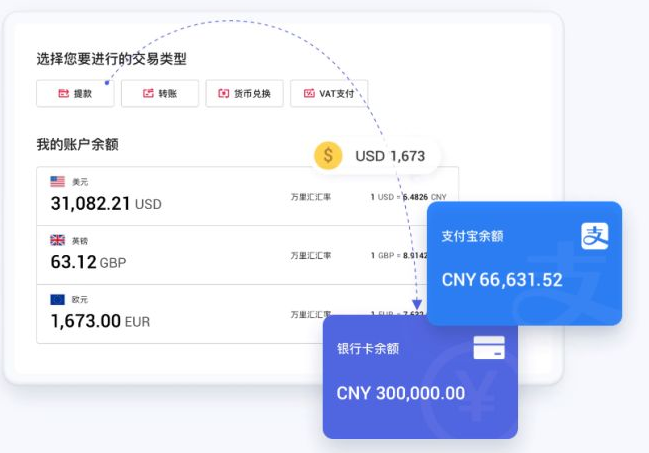Click the EU flag for the EUR account
The height and width of the screenshot is (453, 649).
(58, 299)
